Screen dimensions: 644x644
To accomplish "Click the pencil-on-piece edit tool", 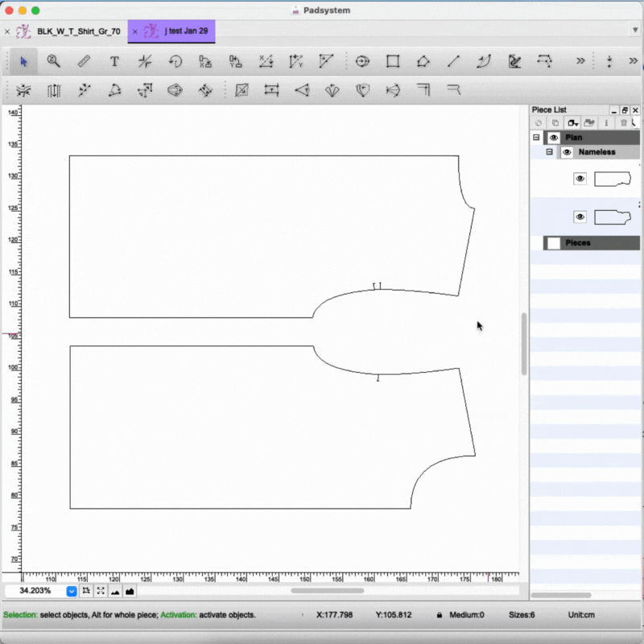I will [514, 62].
